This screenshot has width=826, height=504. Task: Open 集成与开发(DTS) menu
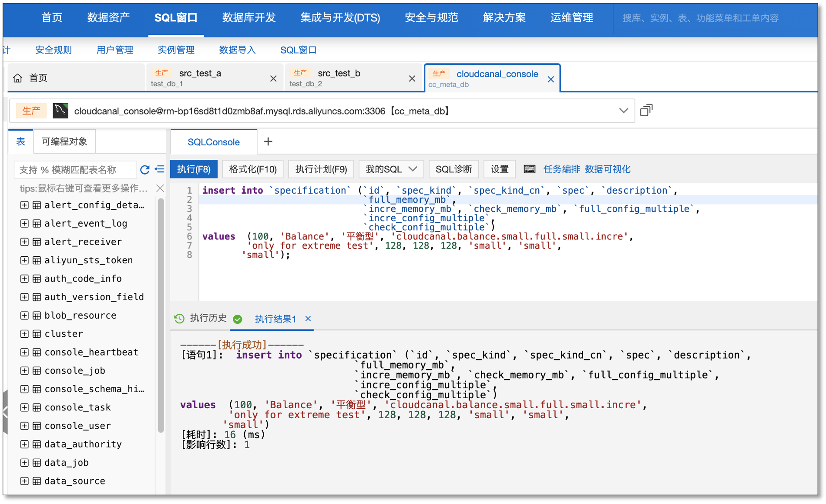tap(340, 17)
